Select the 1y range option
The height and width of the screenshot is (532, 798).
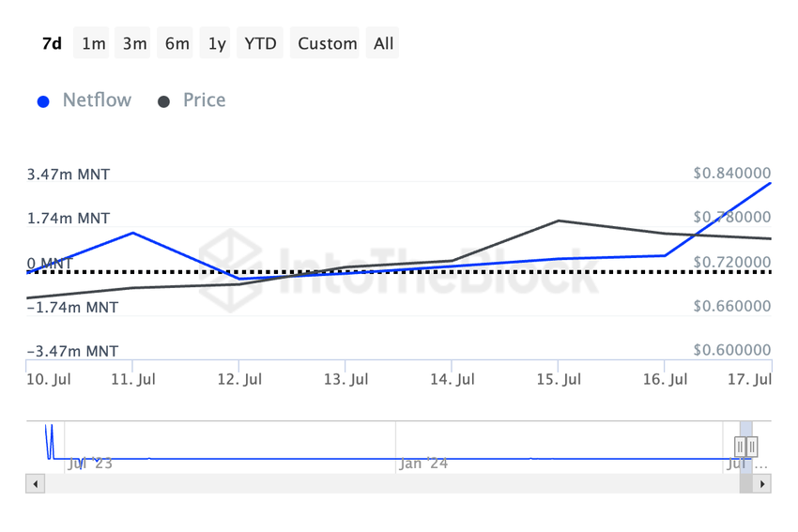pos(217,43)
